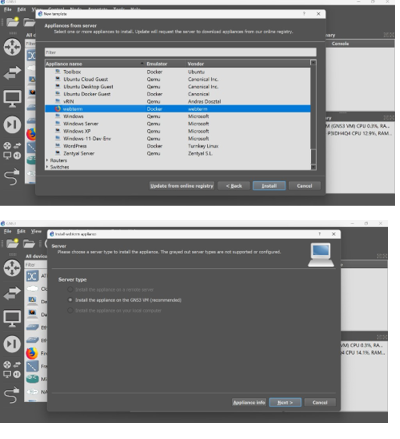Browse switches icon in upper screenshot toolbar
The image size is (400, 439).
point(12,72)
